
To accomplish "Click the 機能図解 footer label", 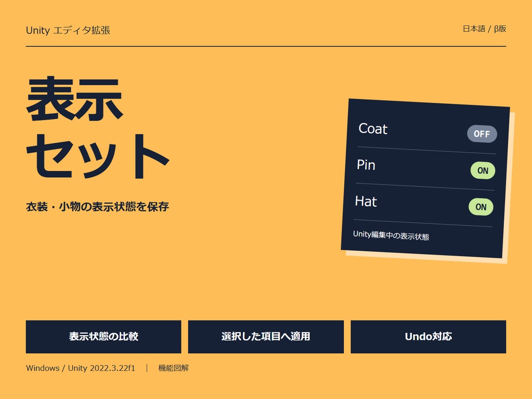I will point(174,368).
